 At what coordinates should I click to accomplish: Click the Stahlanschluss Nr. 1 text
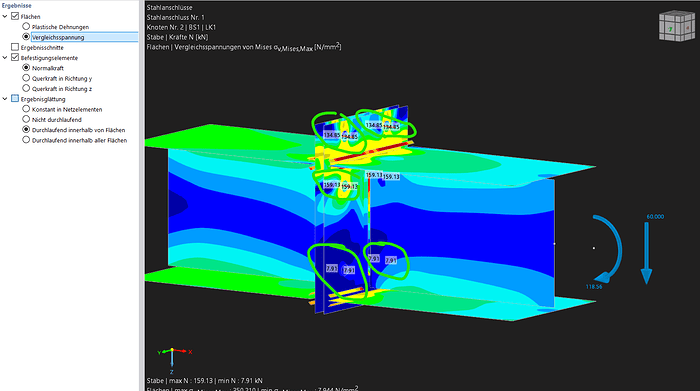(175, 17)
